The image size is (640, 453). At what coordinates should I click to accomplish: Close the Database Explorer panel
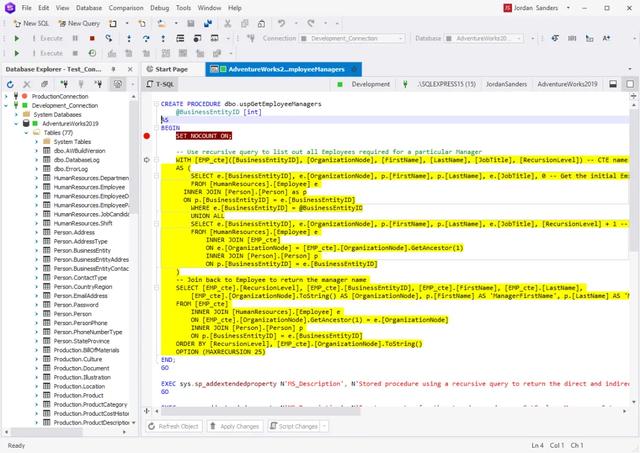click(x=130, y=69)
